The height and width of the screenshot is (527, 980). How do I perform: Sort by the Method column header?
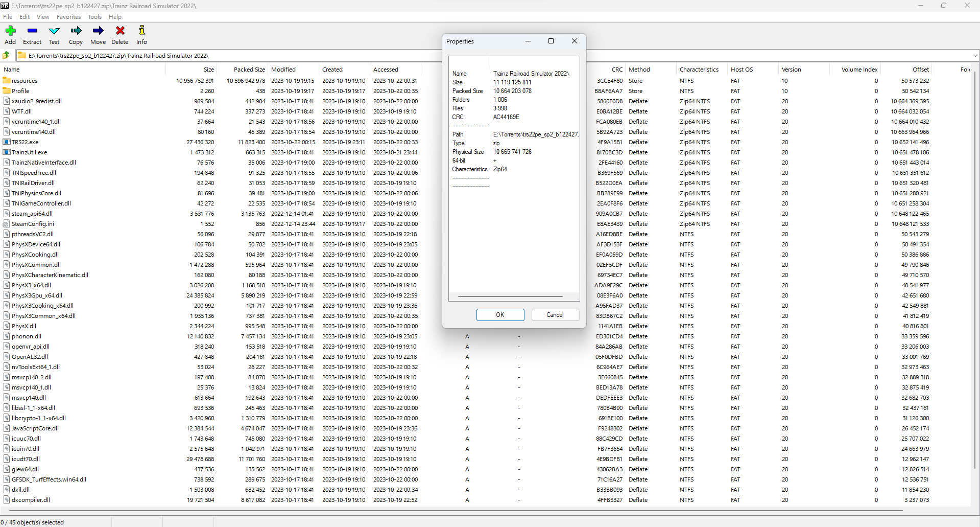[651, 70]
